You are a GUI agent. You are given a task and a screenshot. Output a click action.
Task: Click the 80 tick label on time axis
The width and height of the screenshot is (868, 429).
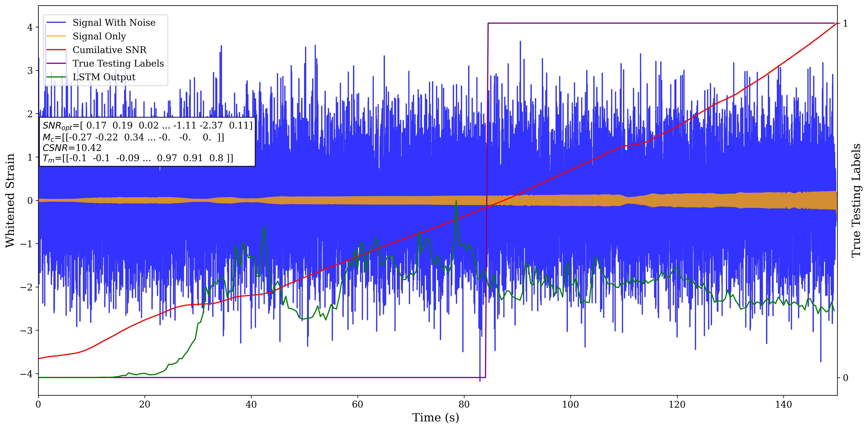pos(464,404)
